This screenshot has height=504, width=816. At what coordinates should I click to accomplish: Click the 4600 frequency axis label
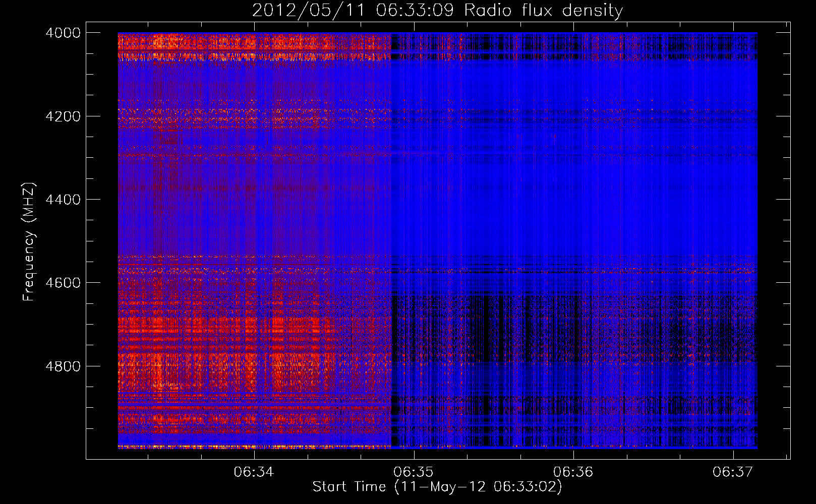pos(63,283)
